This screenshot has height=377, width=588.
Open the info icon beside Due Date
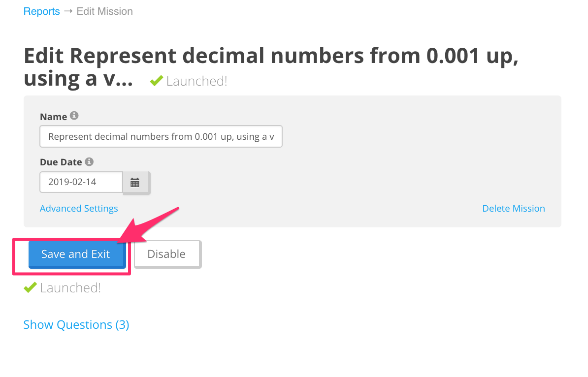point(89,161)
